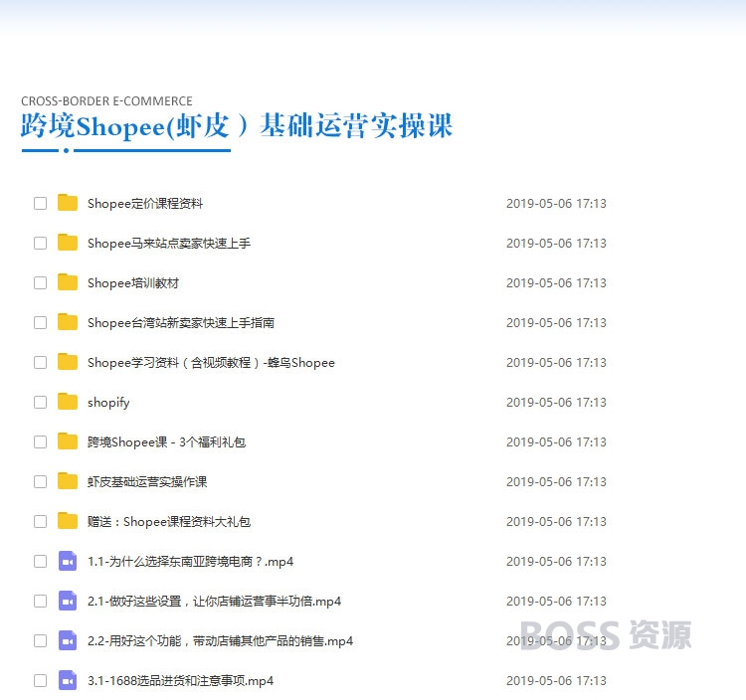Open the Shopee定价课程资料 folder icon
The height and width of the screenshot is (700, 746).
coord(68,203)
